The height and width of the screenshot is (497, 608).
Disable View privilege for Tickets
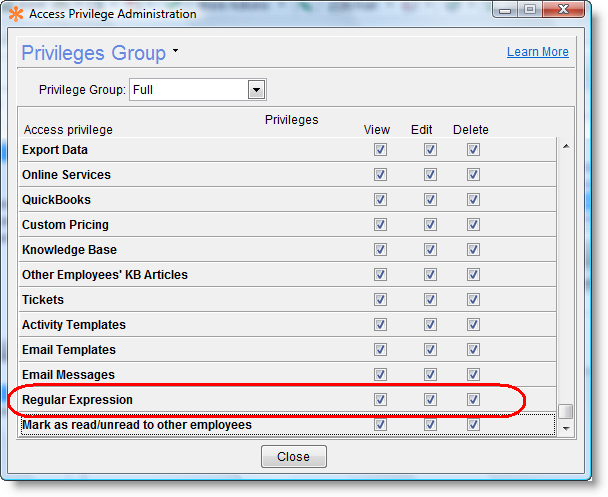tap(380, 300)
